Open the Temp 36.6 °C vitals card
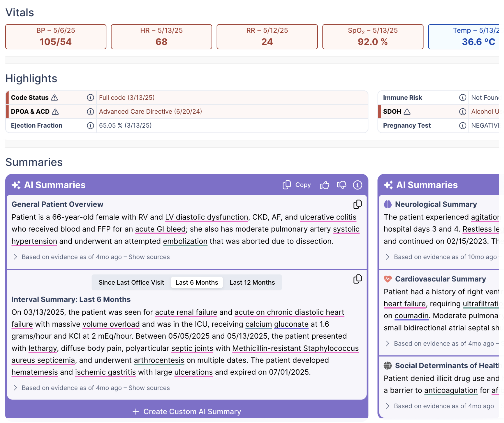This screenshot has height=423, width=504. pyautogui.click(x=464, y=37)
